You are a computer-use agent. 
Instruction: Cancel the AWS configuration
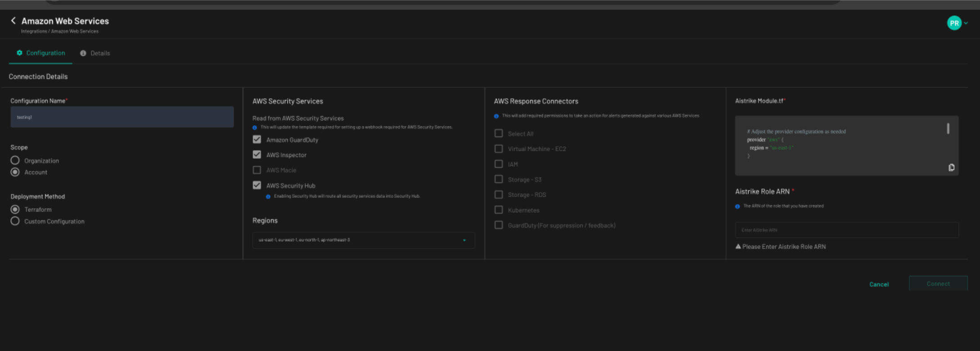click(x=879, y=284)
